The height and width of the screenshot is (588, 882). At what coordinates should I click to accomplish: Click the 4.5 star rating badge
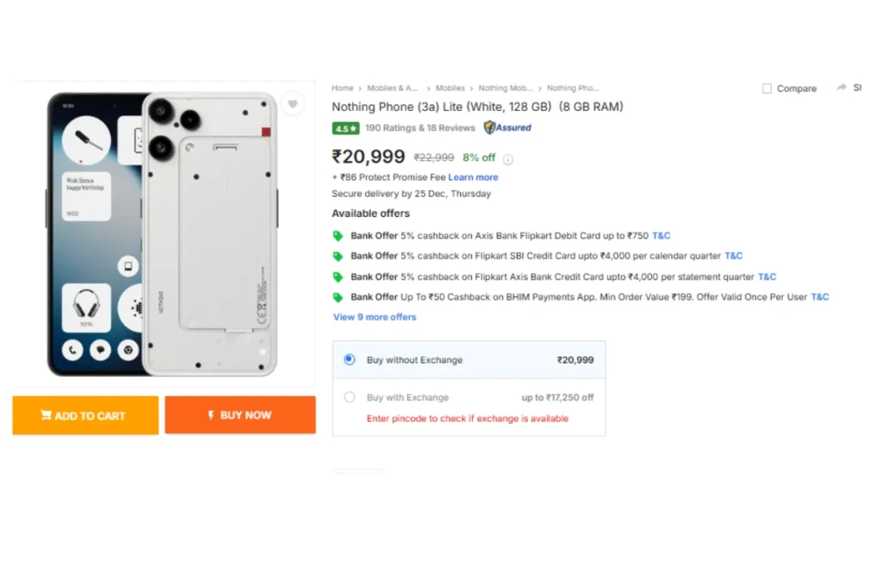345,128
